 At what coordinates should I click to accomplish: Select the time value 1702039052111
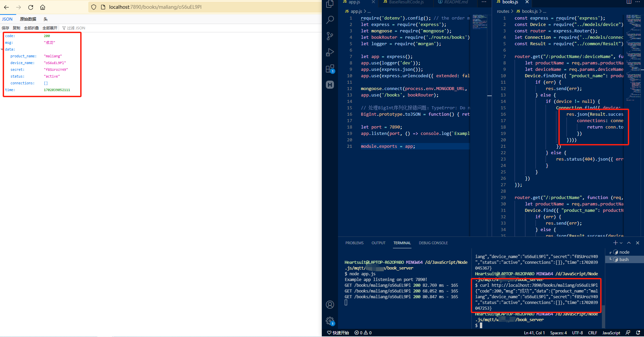pos(57,90)
